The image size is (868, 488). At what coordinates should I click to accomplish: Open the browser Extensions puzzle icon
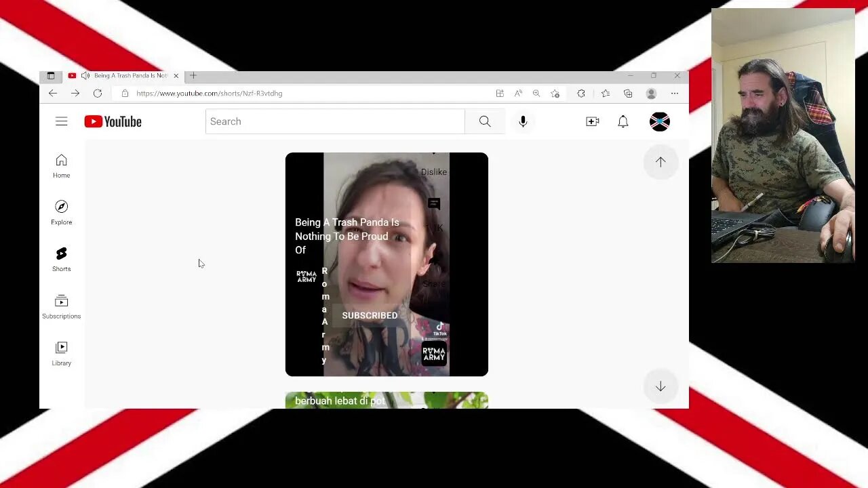(581, 94)
